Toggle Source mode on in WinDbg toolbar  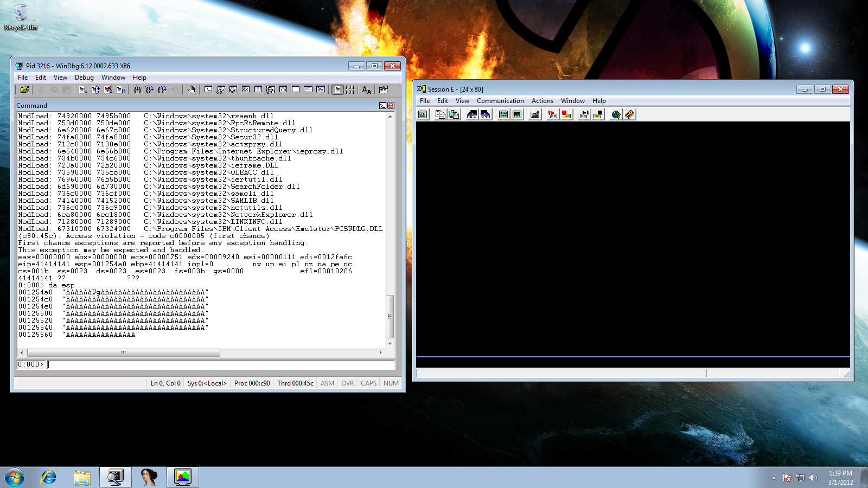(x=337, y=90)
